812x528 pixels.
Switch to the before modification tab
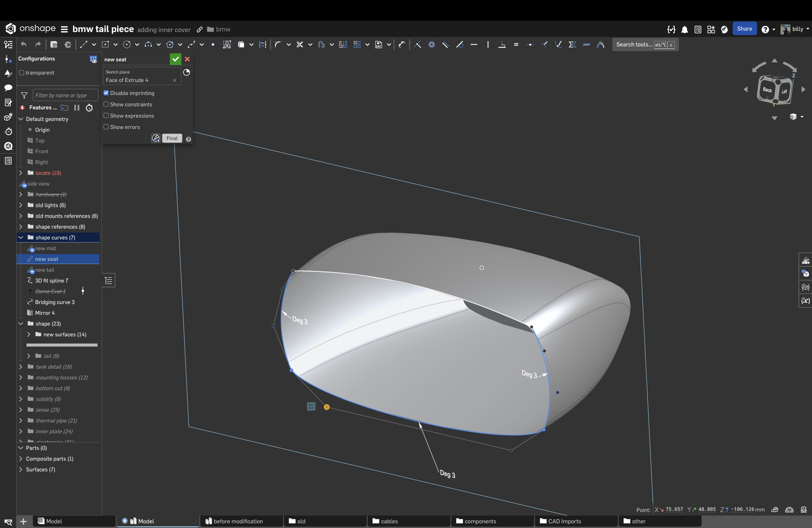tap(238, 521)
